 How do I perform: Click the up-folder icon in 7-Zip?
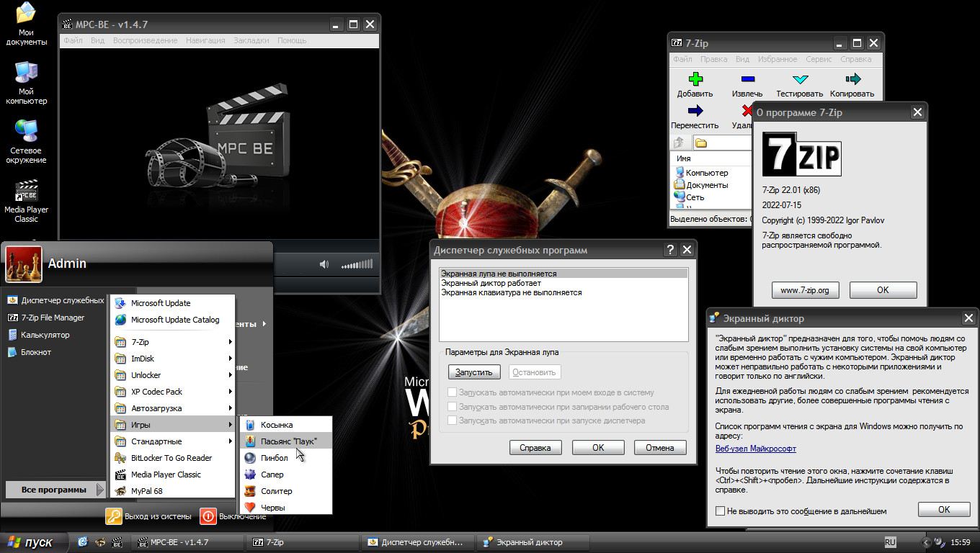679,143
